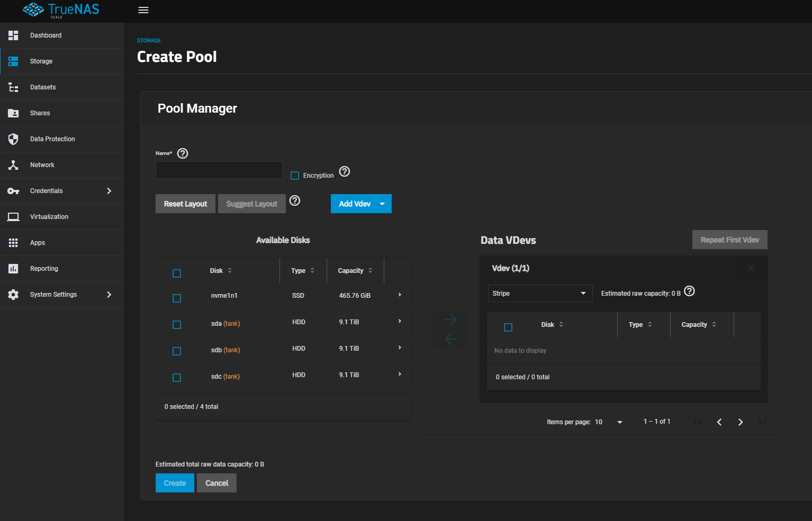Sort Vdev table by Disk column

point(552,325)
